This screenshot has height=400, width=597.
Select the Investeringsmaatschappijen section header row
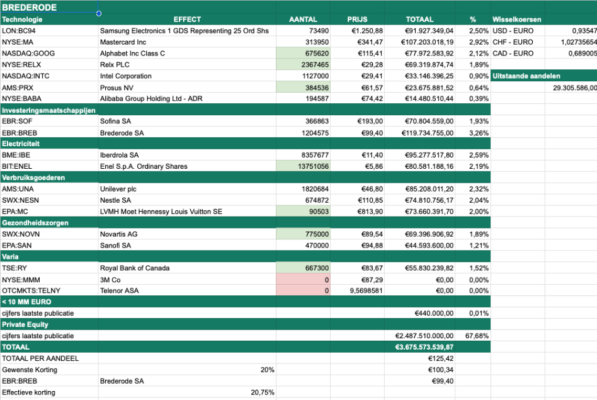245,110
